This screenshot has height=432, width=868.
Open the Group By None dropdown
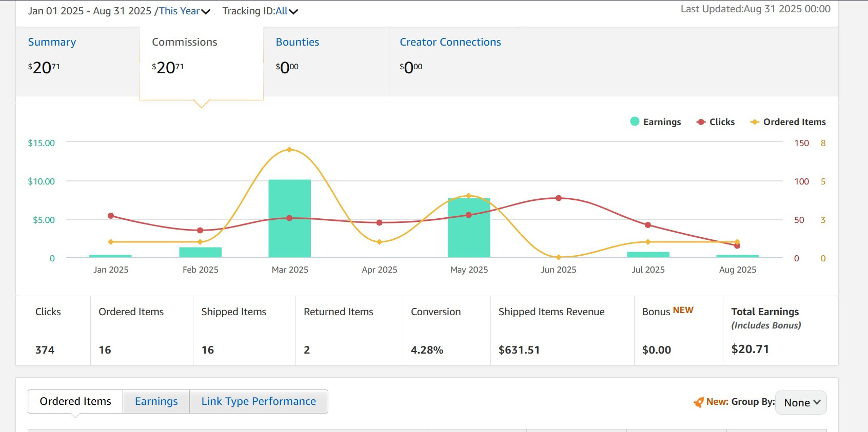click(x=801, y=403)
